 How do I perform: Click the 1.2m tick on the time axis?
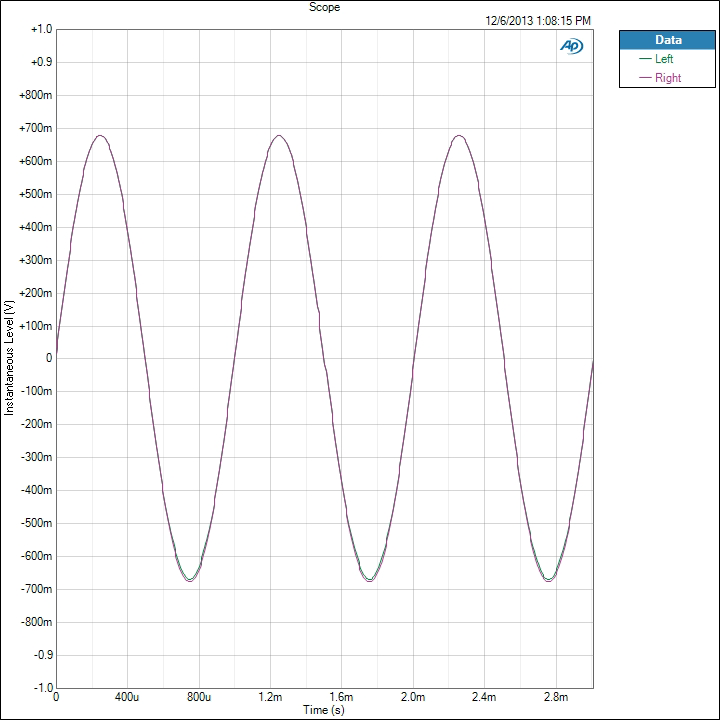270,696
